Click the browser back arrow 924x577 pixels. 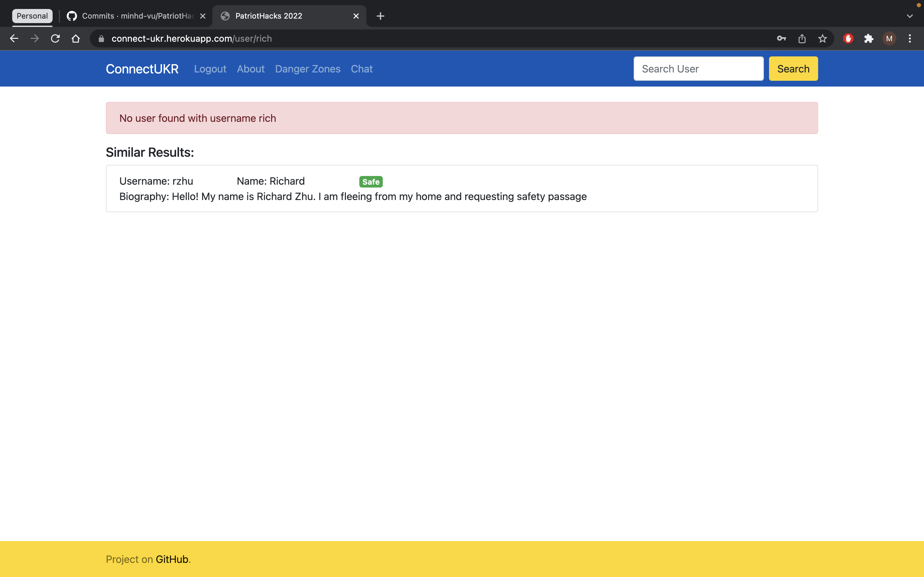tap(14, 38)
